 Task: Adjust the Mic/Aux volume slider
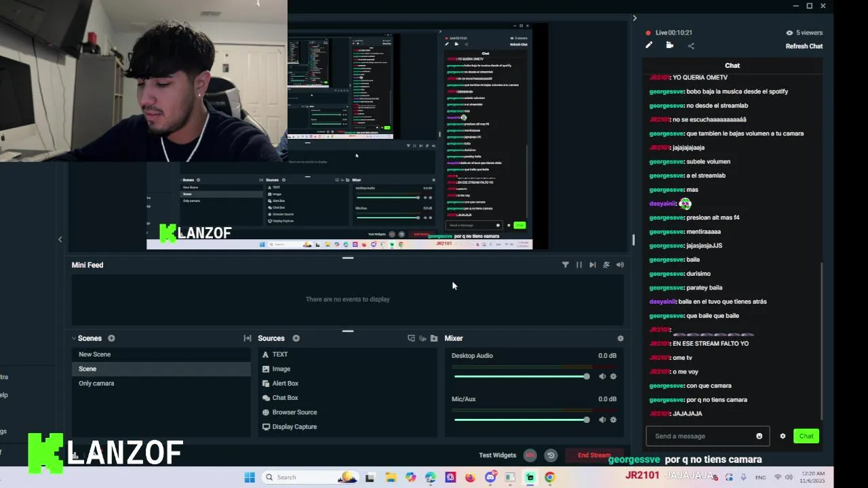click(521, 420)
